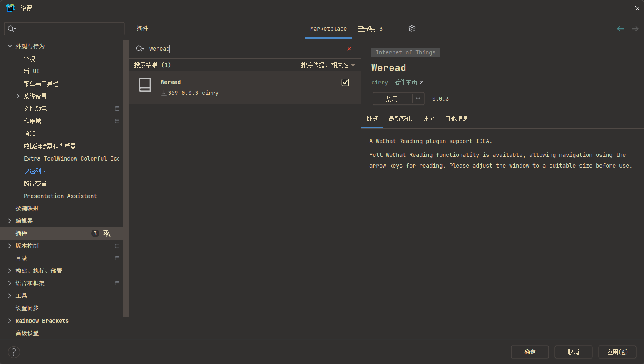644x364 pixels.
Task: Click the translation icon beside 插件
Action: (x=107, y=233)
